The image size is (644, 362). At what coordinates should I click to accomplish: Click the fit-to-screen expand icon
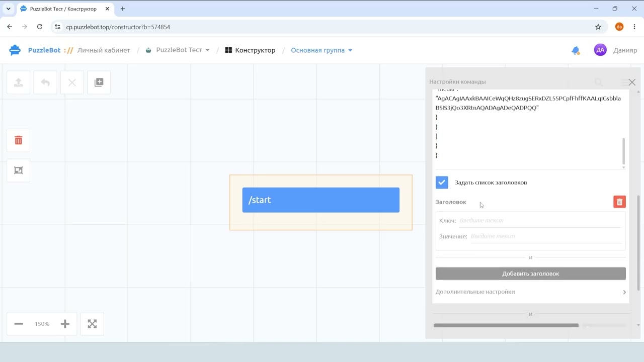[92, 324]
